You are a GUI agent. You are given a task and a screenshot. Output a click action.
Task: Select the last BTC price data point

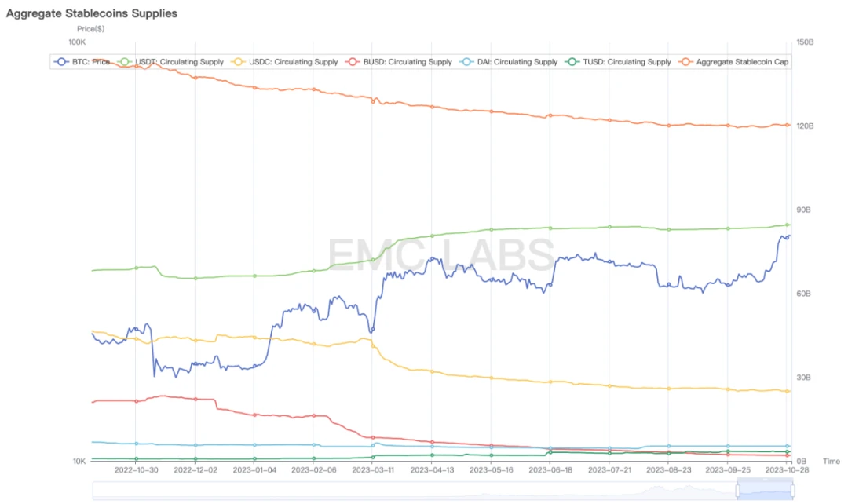[788, 236]
